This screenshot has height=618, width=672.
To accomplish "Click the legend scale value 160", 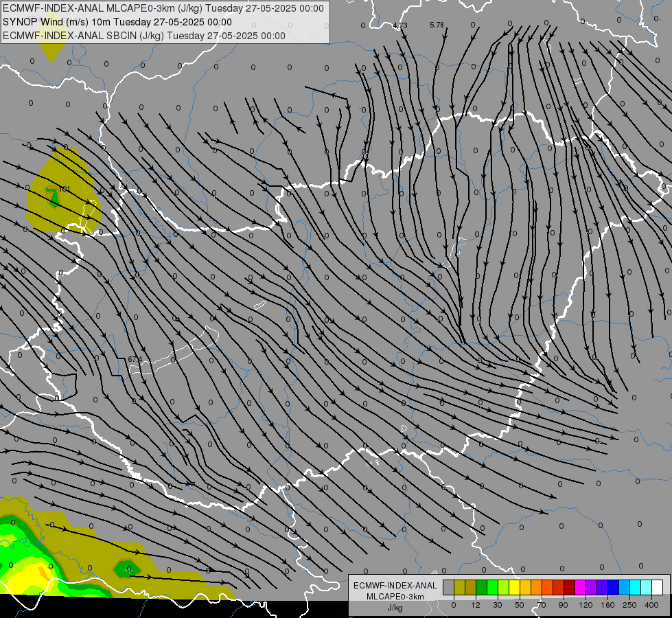I will 607,605.
